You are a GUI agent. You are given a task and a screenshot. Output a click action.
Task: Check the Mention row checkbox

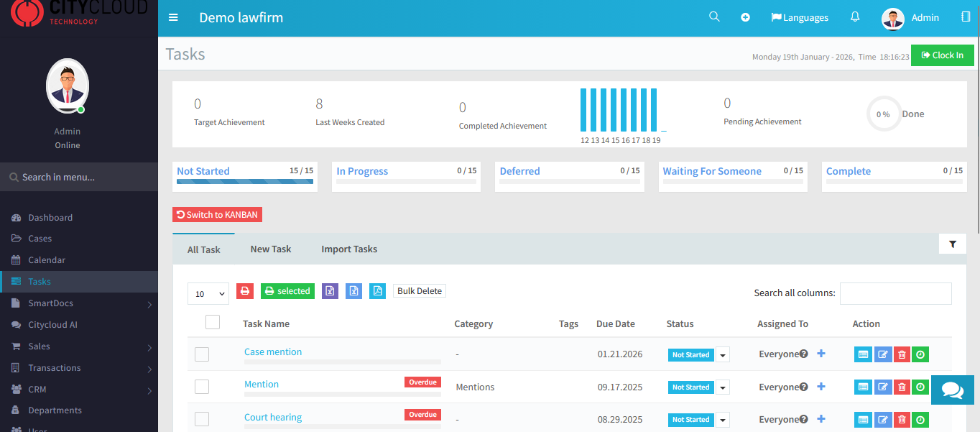click(x=202, y=387)
